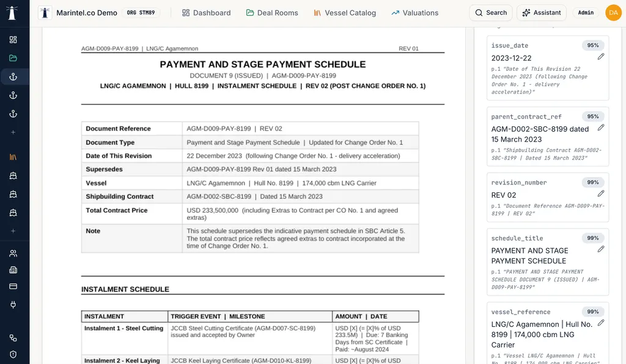The height and width of the screenshot is (364, 626).
Task: Edit the schedule_title field with pencil icon
Action: tap(601, 249)
